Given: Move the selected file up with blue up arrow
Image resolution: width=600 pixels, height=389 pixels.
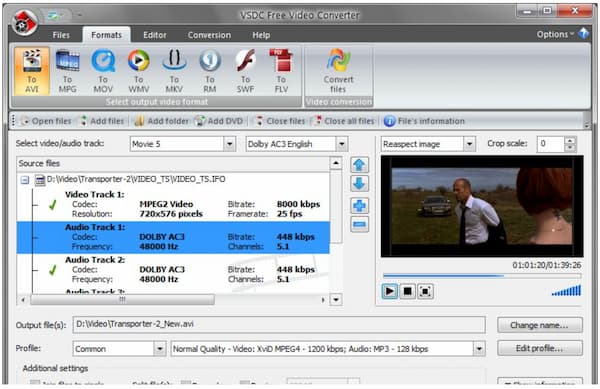Looking at the screenshot, I should (x=359, y=165).
